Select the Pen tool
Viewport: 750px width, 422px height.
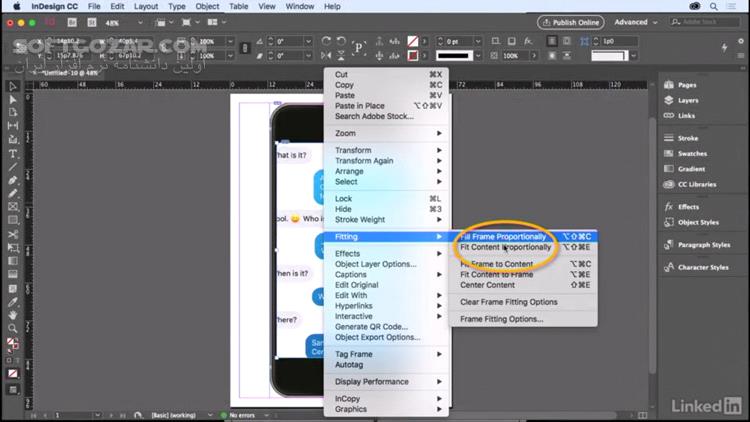(x=13, y=180)
